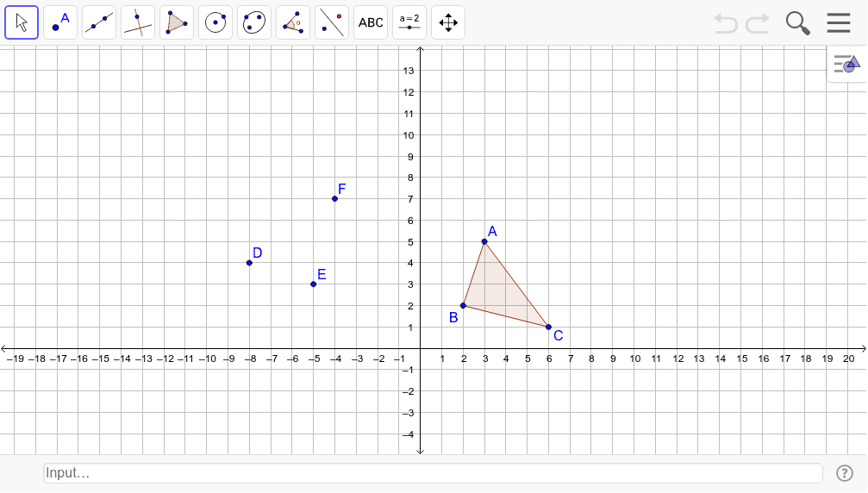Open the hamburger main menu
The image size is (868, 493).
click(x=839, y=23)
